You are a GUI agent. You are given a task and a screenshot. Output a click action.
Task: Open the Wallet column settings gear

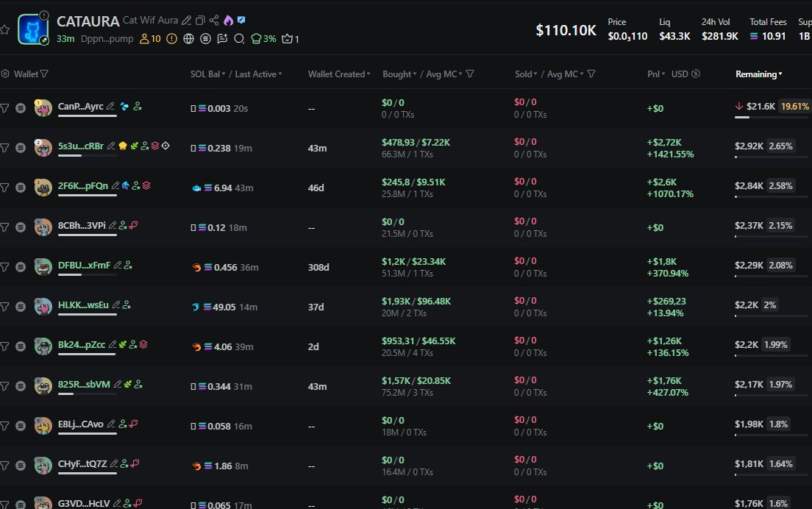[x=5, y=74]
